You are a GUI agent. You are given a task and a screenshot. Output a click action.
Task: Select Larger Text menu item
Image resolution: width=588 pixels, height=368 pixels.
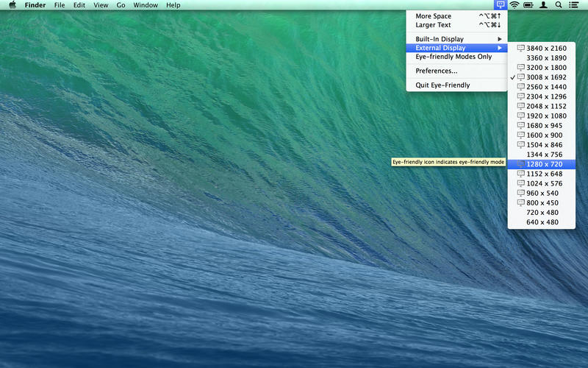click(434, 25)
